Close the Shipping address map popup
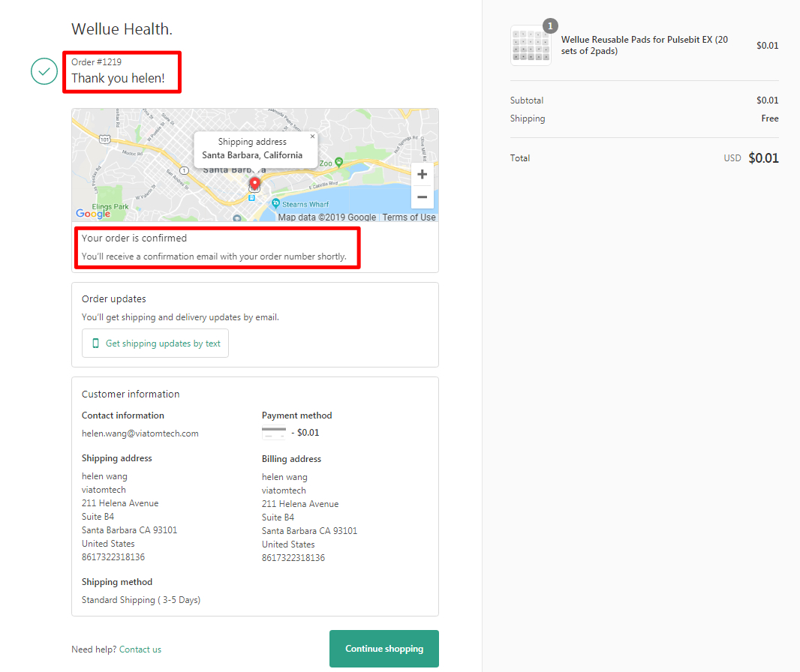Image resolution: width=800 pixels, height=672 pixels. tap(312, 136)
